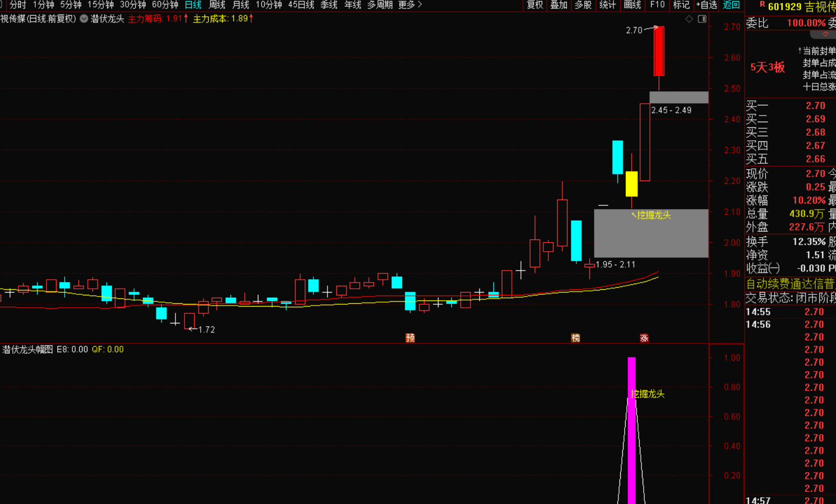
Task: Switch to the 周线 weekly chart tab
Action: click(x=217, y=5)
